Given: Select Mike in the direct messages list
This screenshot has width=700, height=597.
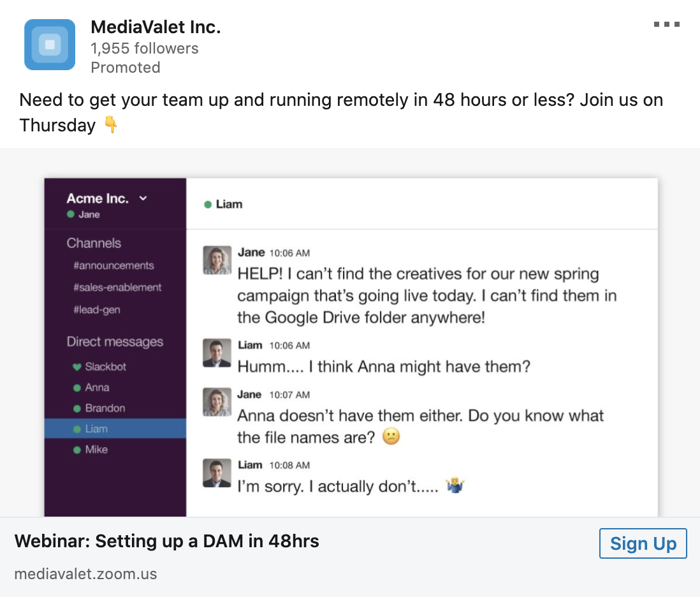Looking at the screenshot, I should coord(98,449).
